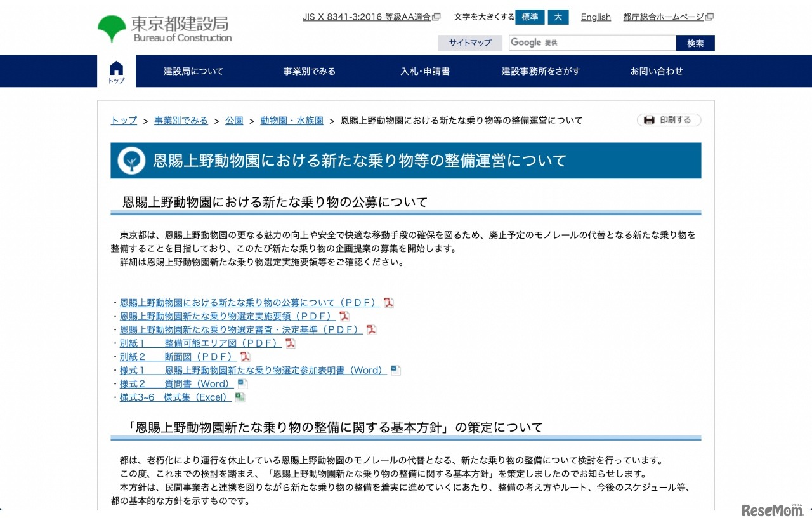Screen dimensions: 812x525
Task: Switch text size back to 標準
Action: tap(530, 17)
